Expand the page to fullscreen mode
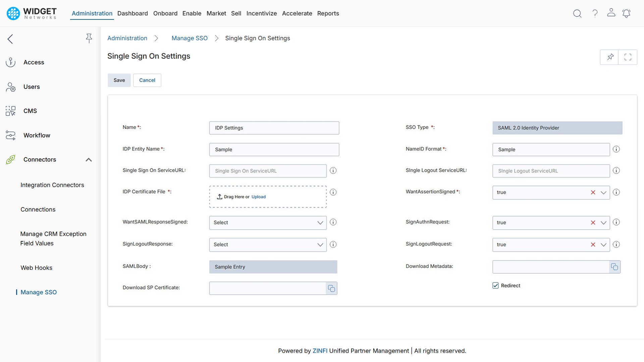Image resolution: width=644 pixels, height=362 pixels. [628, 57]
